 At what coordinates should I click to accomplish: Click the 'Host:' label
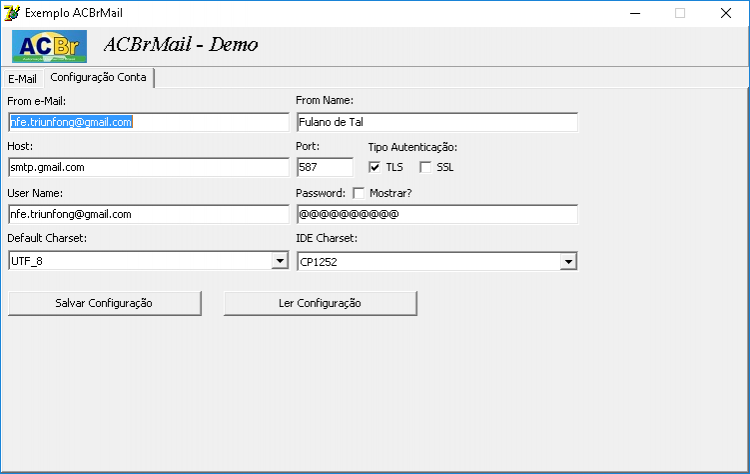(x=20, y=146)
